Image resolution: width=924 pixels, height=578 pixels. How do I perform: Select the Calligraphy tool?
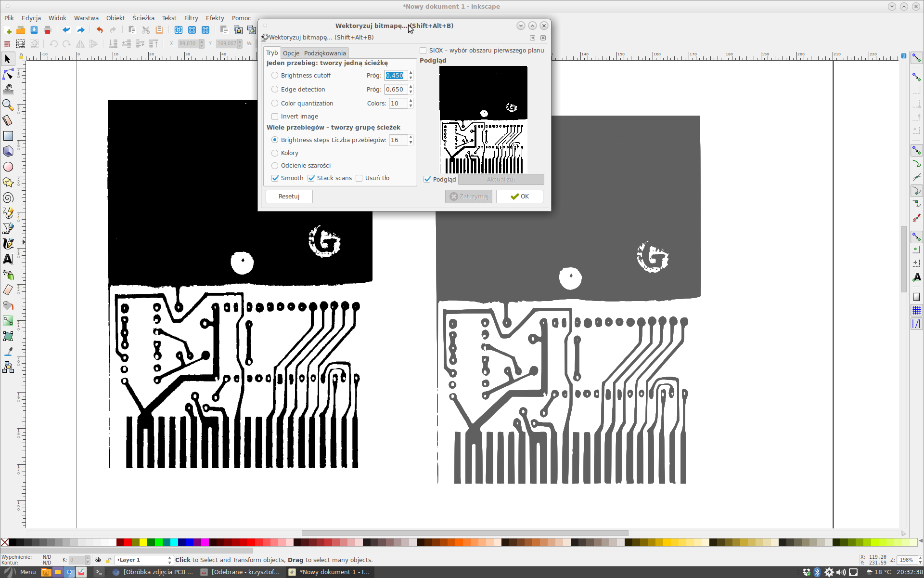(x=8, y=244)
